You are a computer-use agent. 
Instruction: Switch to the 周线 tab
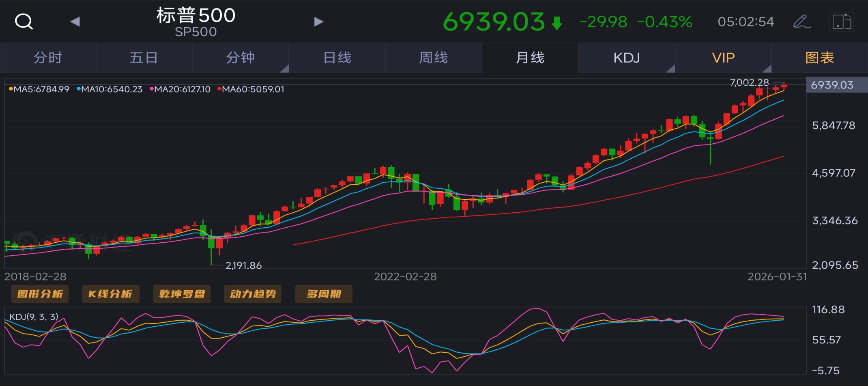click(x=433, y=58)
